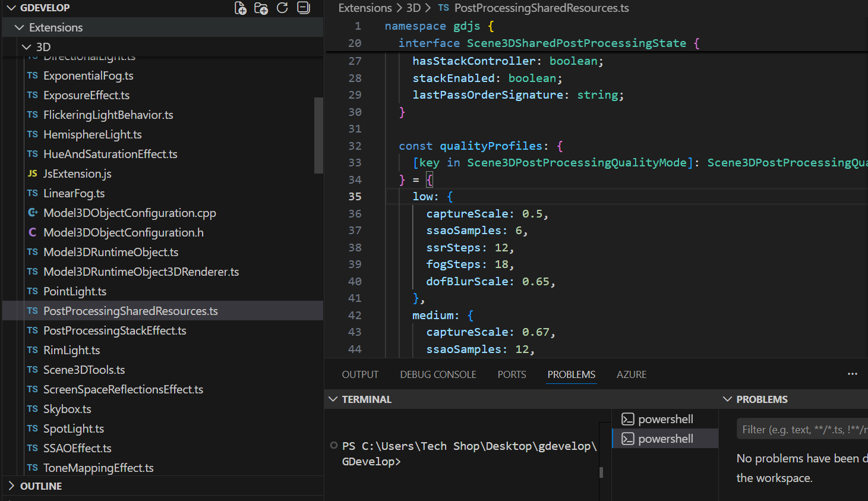The image size is (868, 501).
Task: Open Model3DObjectConfiguration.cpp file
Action: [130, 213]
